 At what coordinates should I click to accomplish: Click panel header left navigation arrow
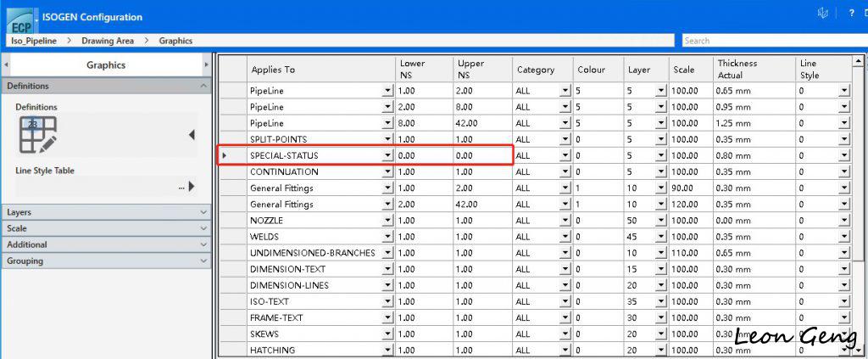(x=6, y=65)
